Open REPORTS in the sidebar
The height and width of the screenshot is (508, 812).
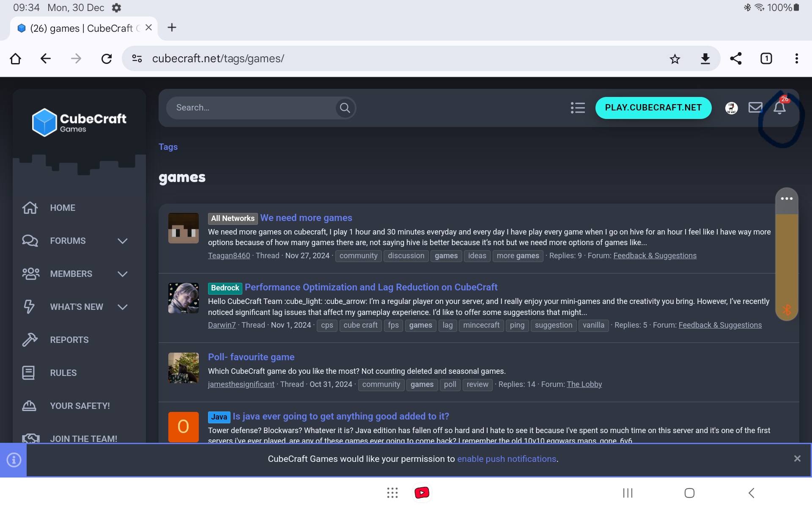(69, 340)
